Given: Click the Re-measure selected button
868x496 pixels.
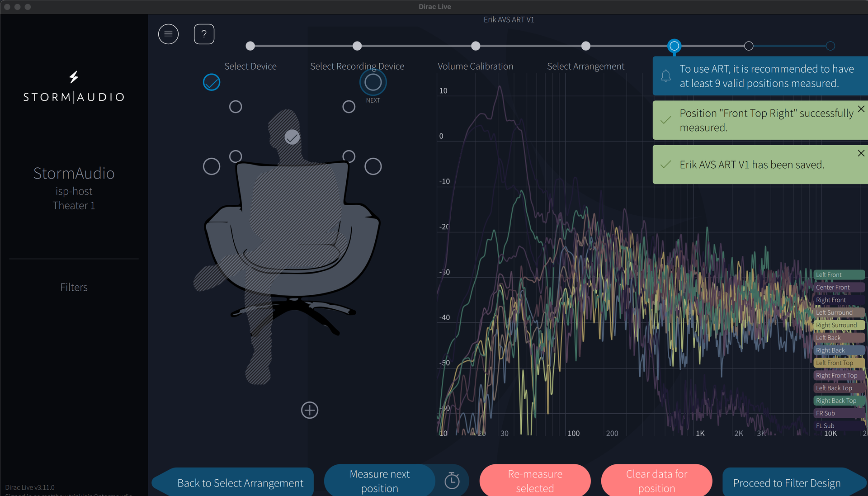Looking at the screenshot, I should click(x=535, y=481).
